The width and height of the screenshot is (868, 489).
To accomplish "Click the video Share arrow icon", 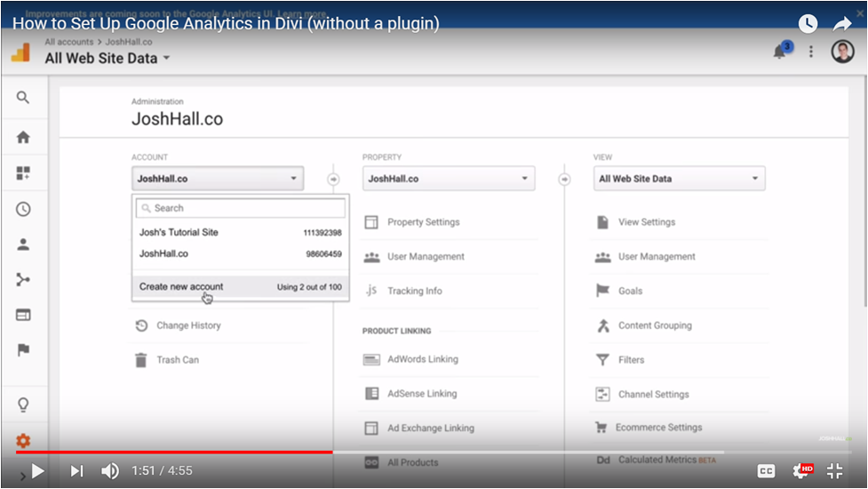I will (x=842, y=24).
